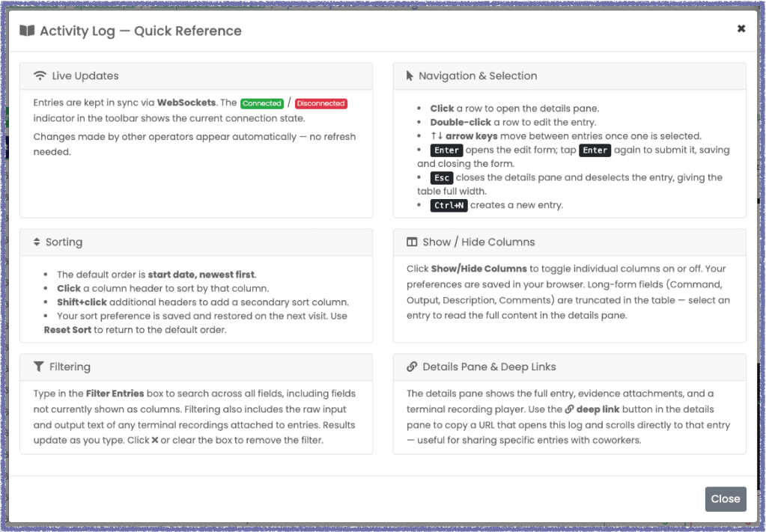Click the cursor icon next to Navigation & Selection

pyautogui.click(x=410, y=76)
